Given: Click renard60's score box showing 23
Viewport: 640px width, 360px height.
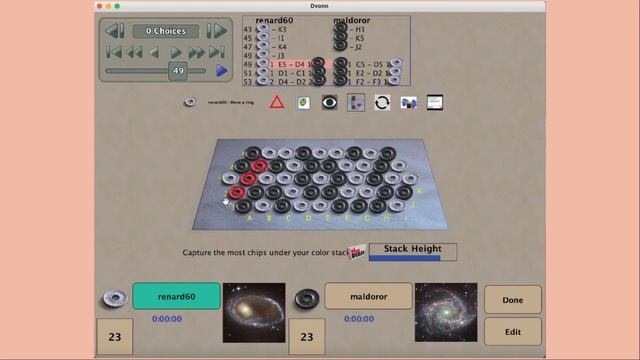Looking at the screenshot, I should coord(115,337).
